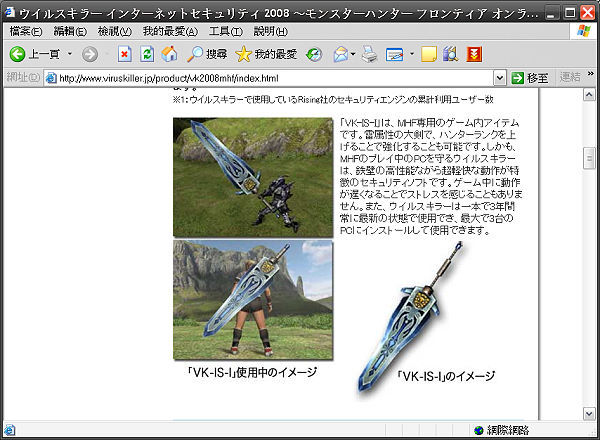Print the page with printer icon
The image size is (600, 440).
[370, 54]
